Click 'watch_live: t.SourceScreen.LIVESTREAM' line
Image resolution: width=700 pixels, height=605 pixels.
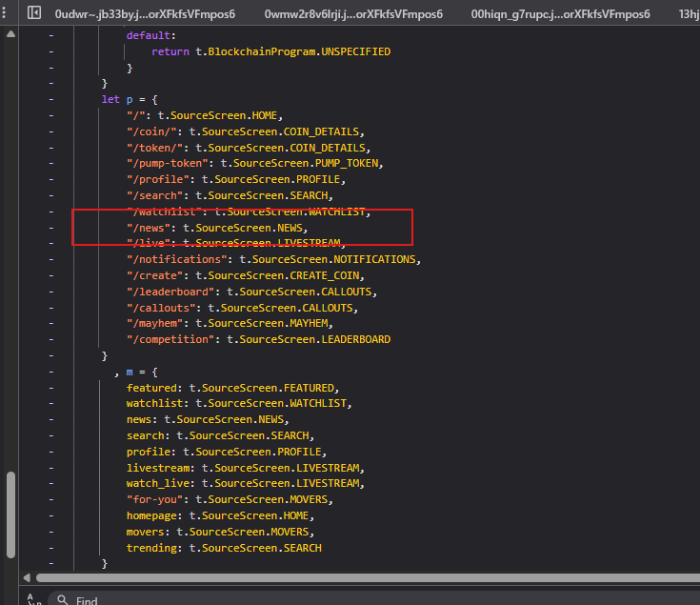[245, 483]
